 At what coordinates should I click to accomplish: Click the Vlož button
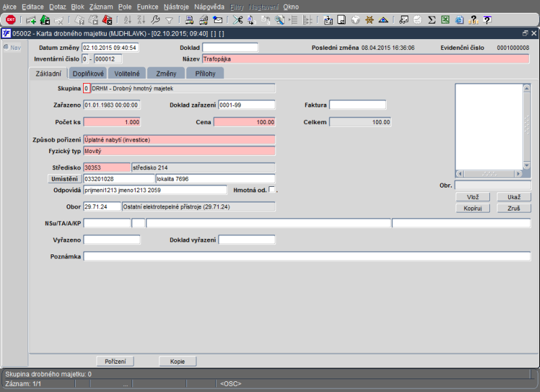tap(473, 197)
